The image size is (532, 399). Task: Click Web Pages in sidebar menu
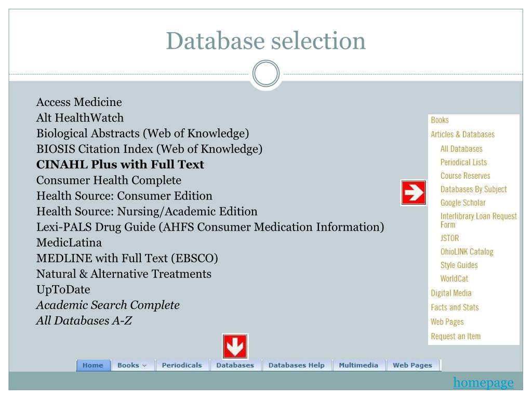447,322
